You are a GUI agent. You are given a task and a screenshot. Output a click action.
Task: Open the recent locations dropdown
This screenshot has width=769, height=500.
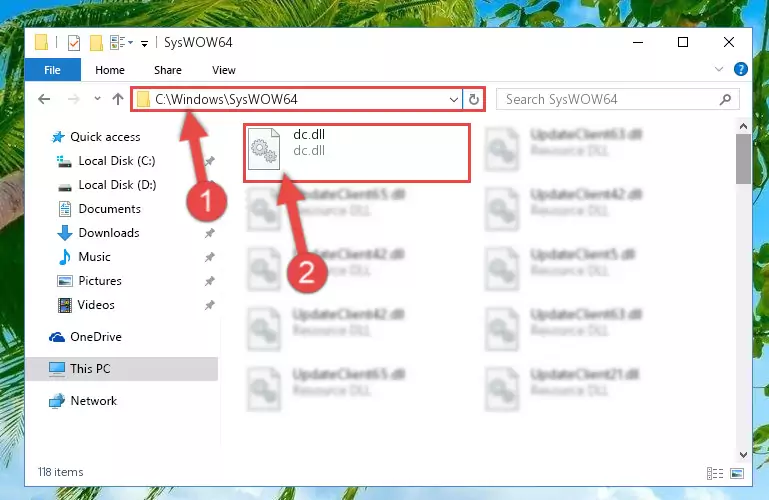(98, 99)
